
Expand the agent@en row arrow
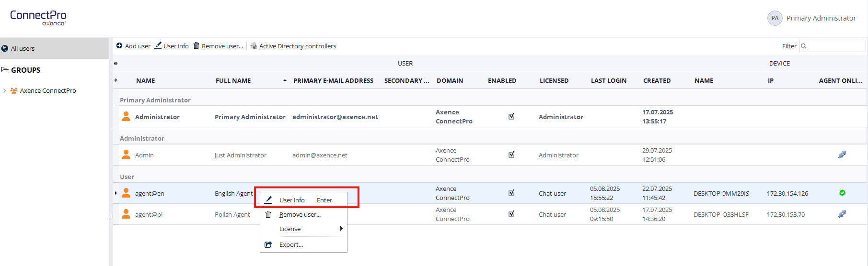point(116,193)
